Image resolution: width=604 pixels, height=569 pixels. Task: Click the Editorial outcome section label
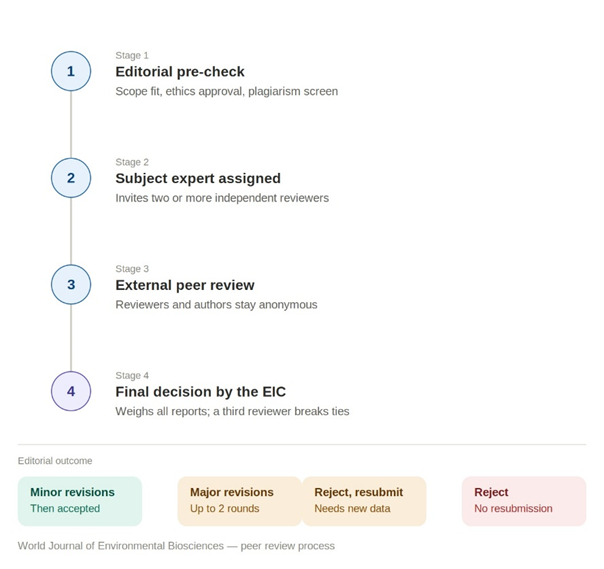[55, 461]
